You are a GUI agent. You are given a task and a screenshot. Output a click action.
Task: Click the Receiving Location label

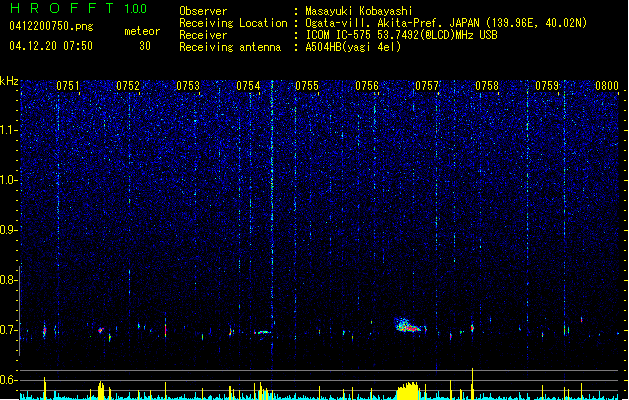[233, 23]
